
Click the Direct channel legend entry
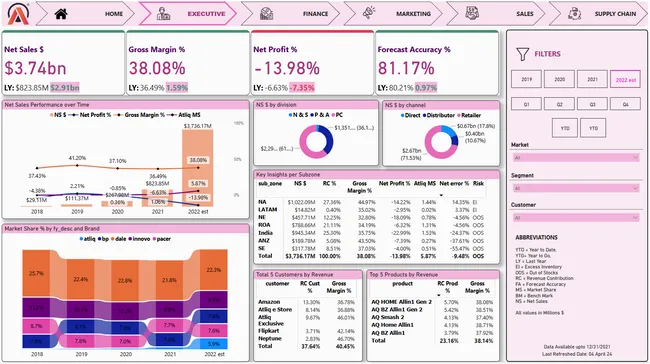click(410, 115)
